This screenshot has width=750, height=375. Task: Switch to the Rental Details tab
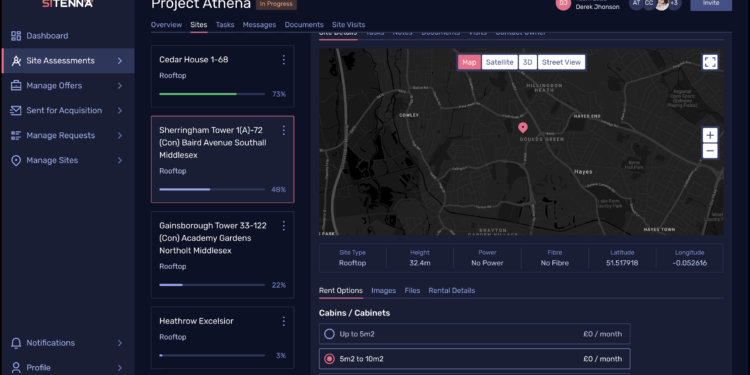point(452,290)
